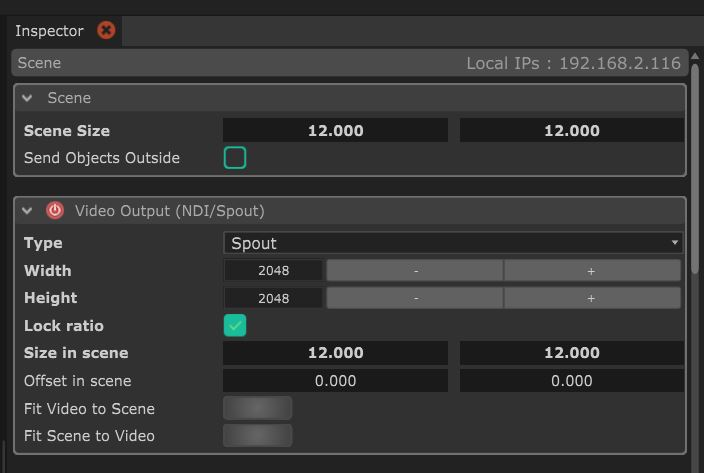Edit the Height value field 2048
Viewport: 704px width, 473px height.
(x=273, y=298)
